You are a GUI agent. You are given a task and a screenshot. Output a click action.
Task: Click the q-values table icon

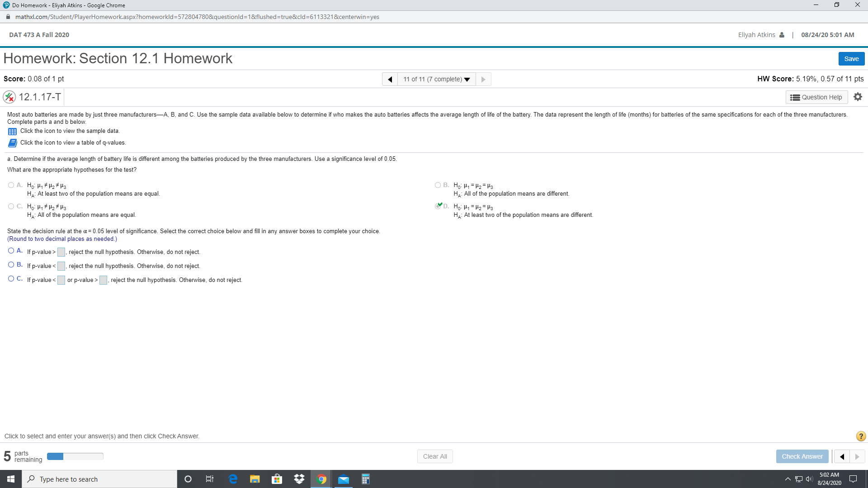[11, 142]
